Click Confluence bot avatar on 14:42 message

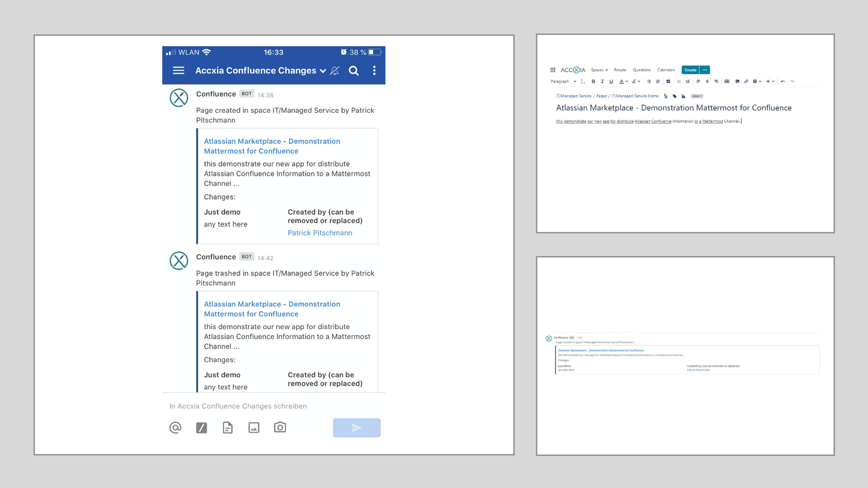tap(179, 261)
